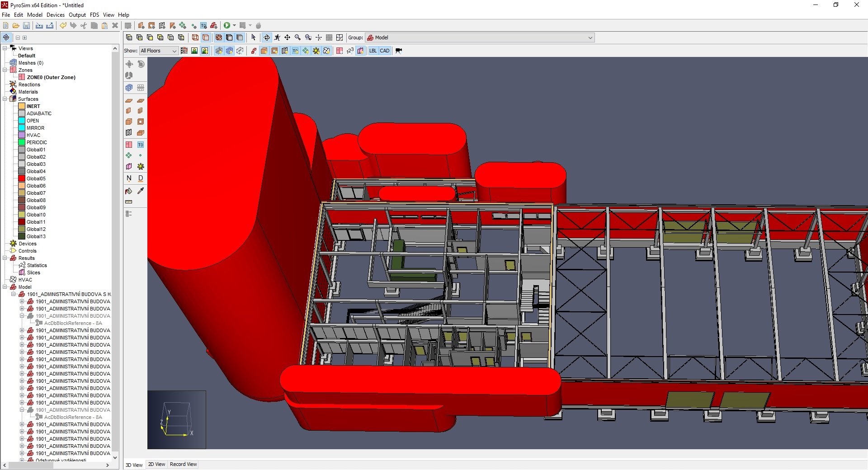Toggle CAD geometry display
The image size is (868, 470).
click(x=385, y=51)
